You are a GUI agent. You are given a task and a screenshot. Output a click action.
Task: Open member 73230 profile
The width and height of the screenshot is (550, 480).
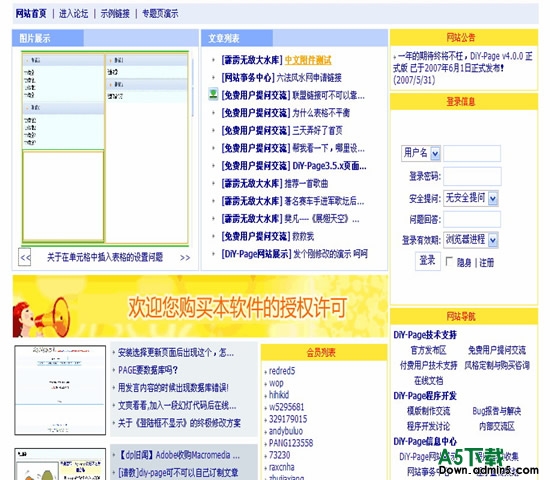tap(279, 455)
